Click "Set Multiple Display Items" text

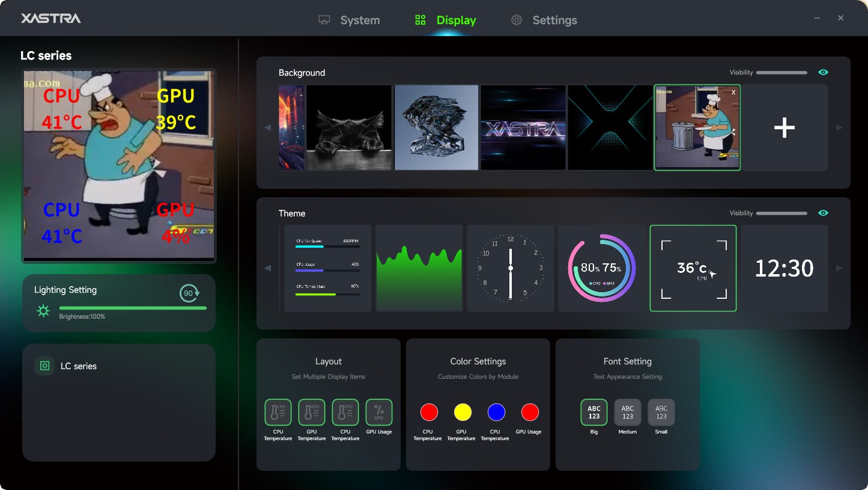click(329, 377)
